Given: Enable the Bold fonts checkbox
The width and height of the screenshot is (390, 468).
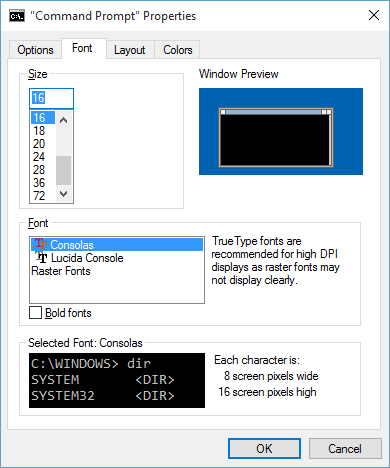Looking at the screenshot, I should coord(35,313).
